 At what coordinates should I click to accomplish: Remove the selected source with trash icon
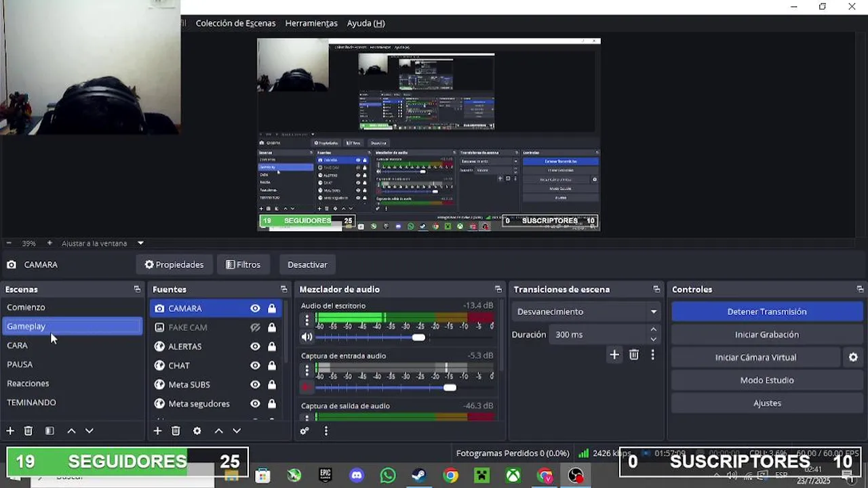(x=176, y=431)
